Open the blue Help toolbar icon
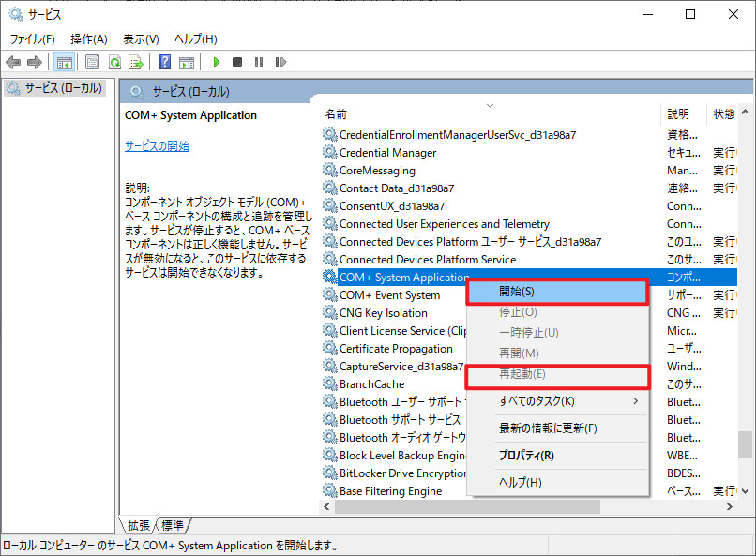This screenshot has width=756, height=556. pyautogui.click(x=164, y=62)
